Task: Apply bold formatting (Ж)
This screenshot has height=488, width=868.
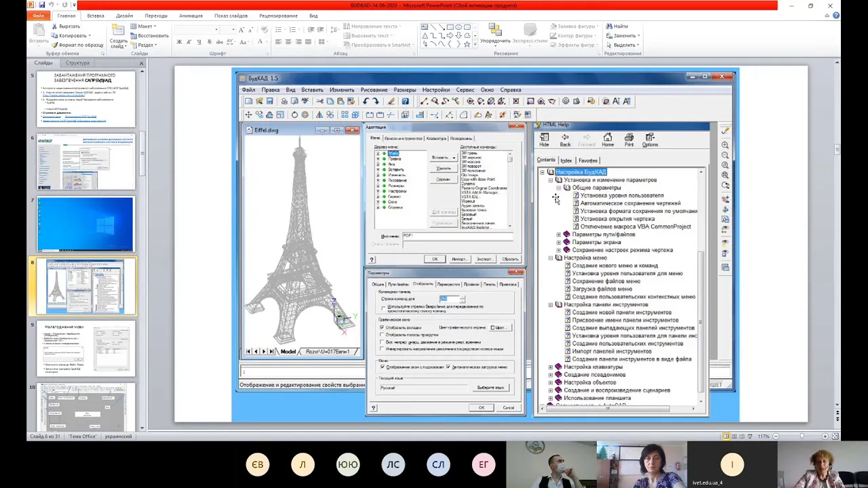Action: point(179,42)
